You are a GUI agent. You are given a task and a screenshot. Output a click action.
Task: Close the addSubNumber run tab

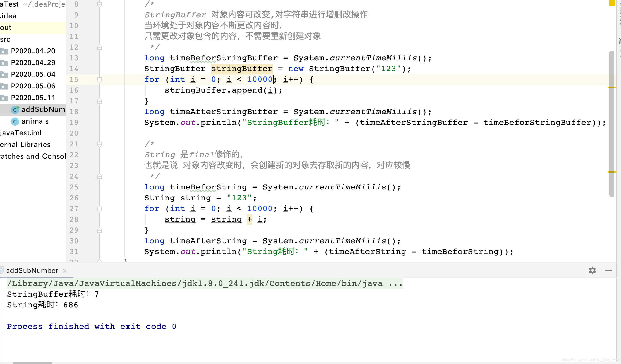click(x=65, y=271)
